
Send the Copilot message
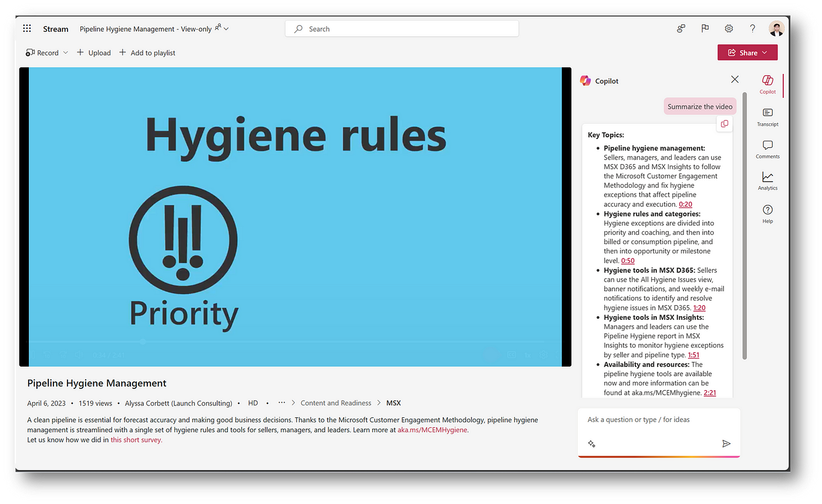point(726,444)
